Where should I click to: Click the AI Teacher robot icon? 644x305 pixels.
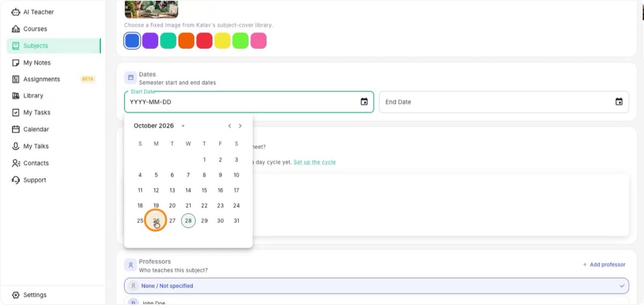point(16,12)
